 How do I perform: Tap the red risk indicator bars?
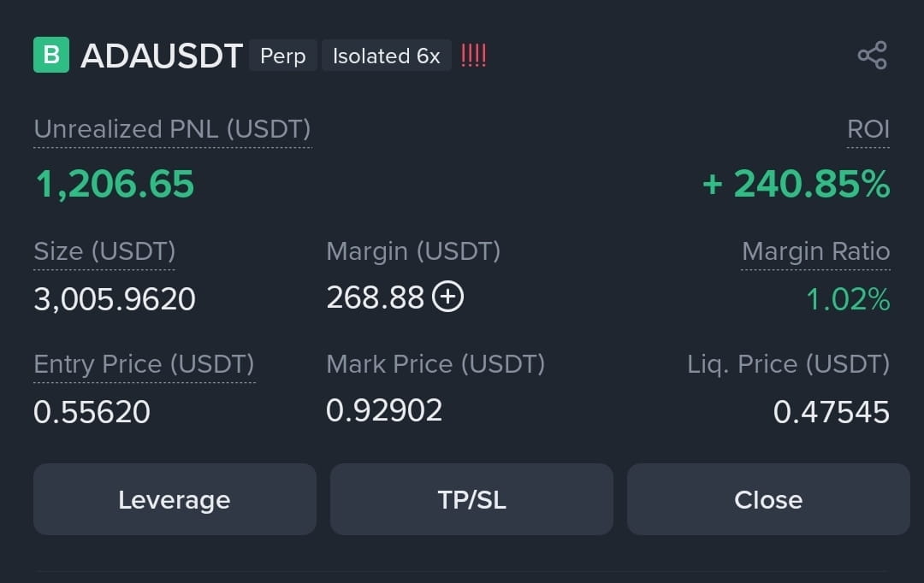pyautogui.click(x=474, y=56)
